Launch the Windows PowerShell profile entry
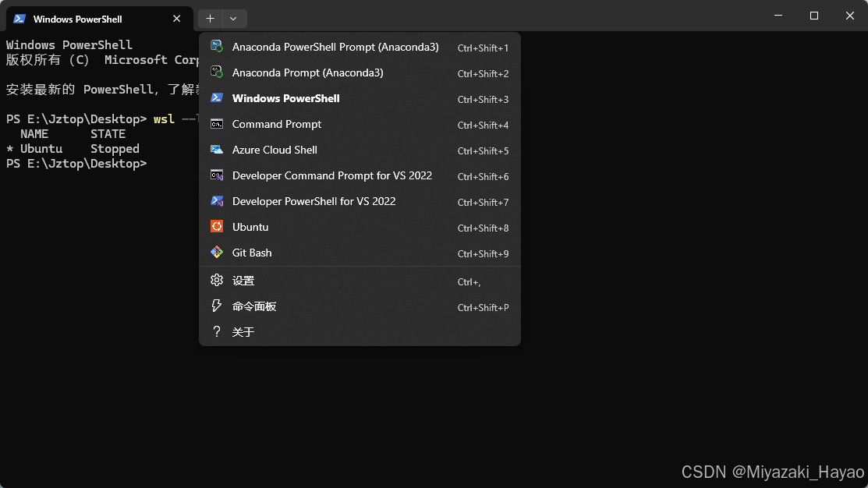868x488 pixels. 285,98
